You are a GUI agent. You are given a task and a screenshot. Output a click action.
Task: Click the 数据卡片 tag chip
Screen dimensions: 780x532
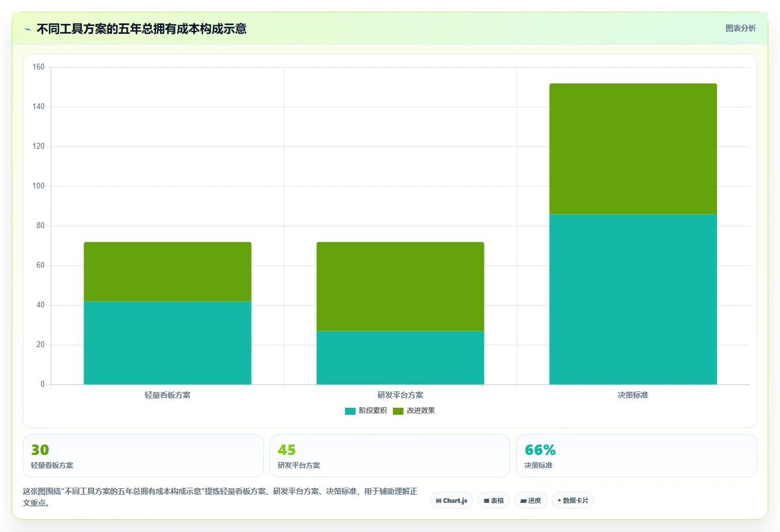[573, 501]
